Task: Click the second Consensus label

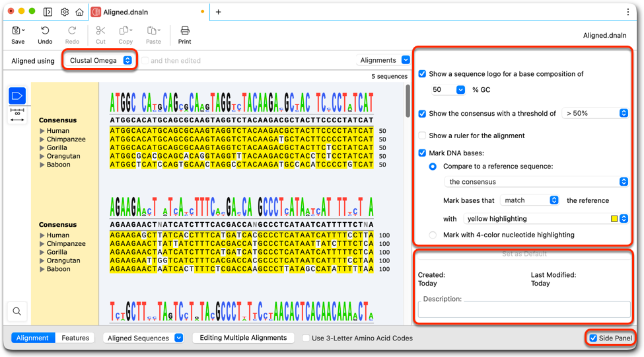Action: pos(57,225)
